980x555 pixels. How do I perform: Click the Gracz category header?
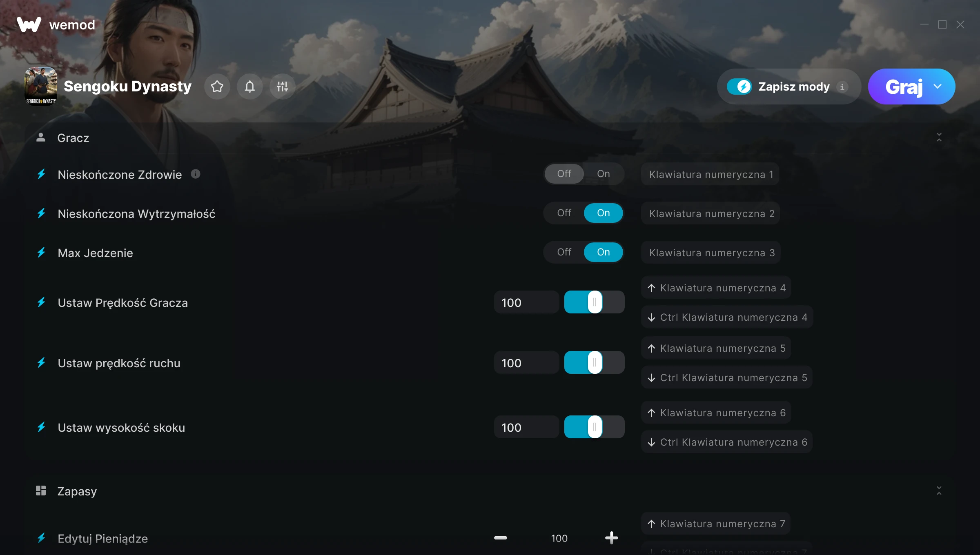(73, 138)
